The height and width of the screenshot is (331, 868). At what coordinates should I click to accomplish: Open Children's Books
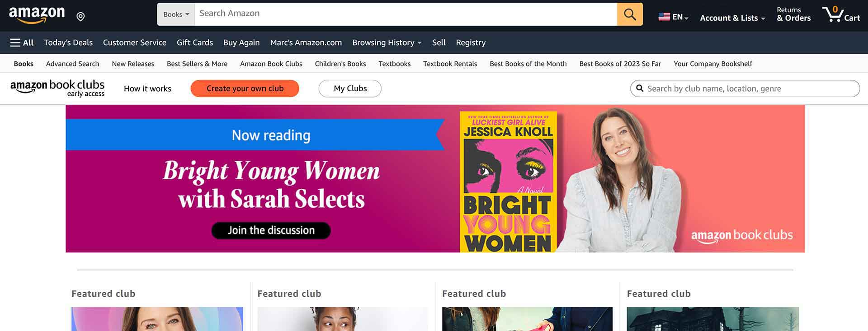click(340, 64)
